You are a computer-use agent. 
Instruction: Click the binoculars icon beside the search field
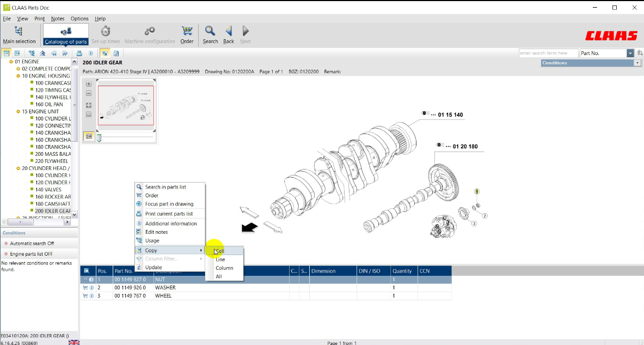(640, 53)
